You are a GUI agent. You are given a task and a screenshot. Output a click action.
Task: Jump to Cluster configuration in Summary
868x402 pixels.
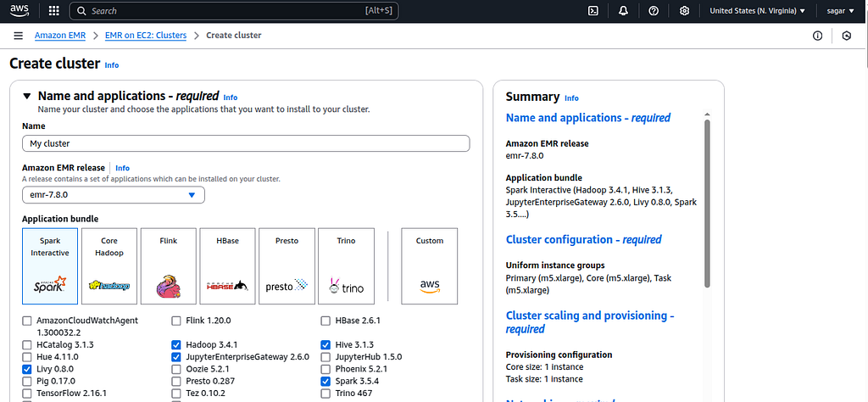583,240
